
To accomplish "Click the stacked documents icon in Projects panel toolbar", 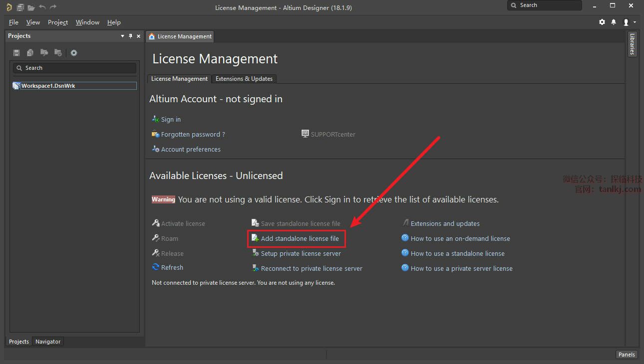I will coord(30,53).
